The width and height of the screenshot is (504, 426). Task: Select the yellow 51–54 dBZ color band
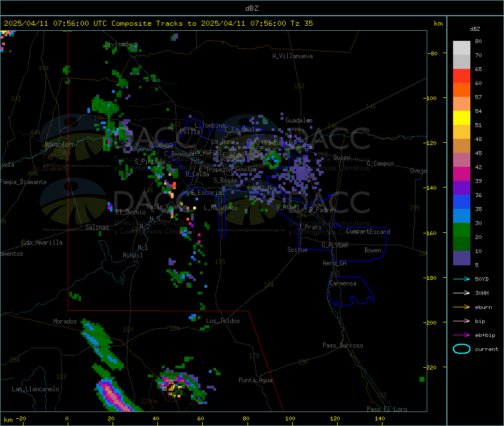461,118
